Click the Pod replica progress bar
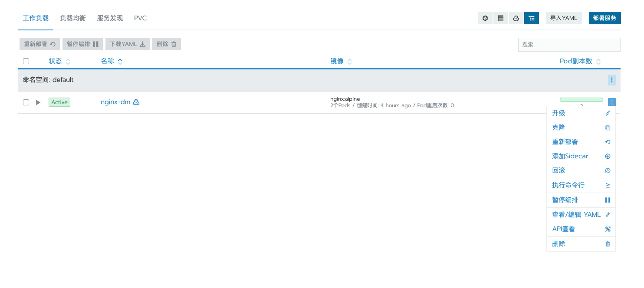 (x=581, y=99)
